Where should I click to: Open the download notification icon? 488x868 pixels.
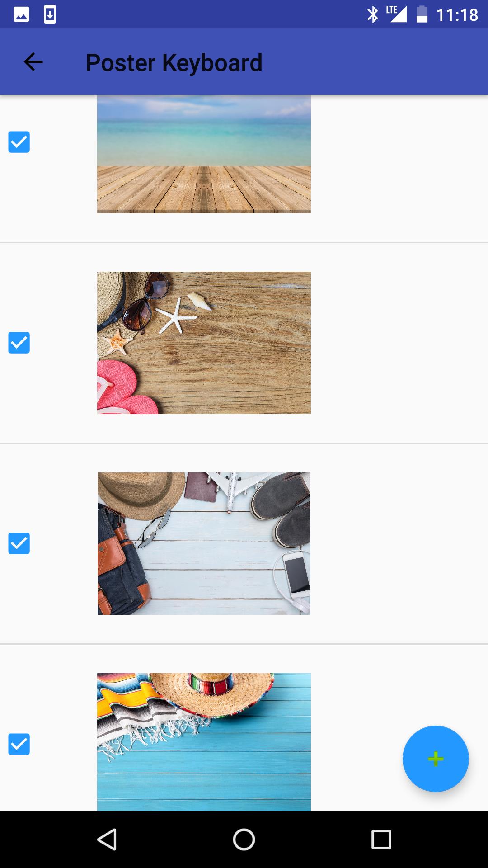(x=50, y=14)
